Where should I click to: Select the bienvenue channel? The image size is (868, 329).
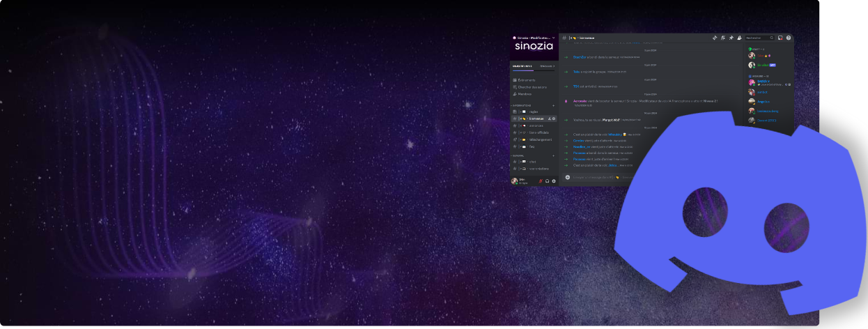pos(534,118)
